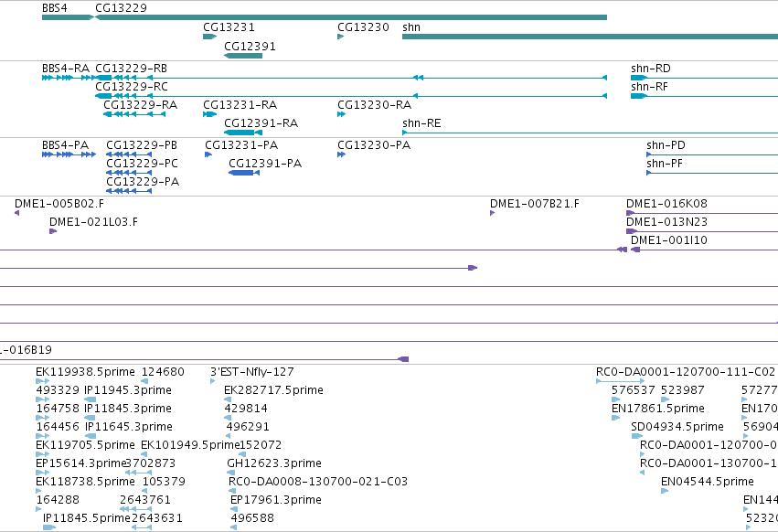Select the CG13229 gene feature

[351, 17]
